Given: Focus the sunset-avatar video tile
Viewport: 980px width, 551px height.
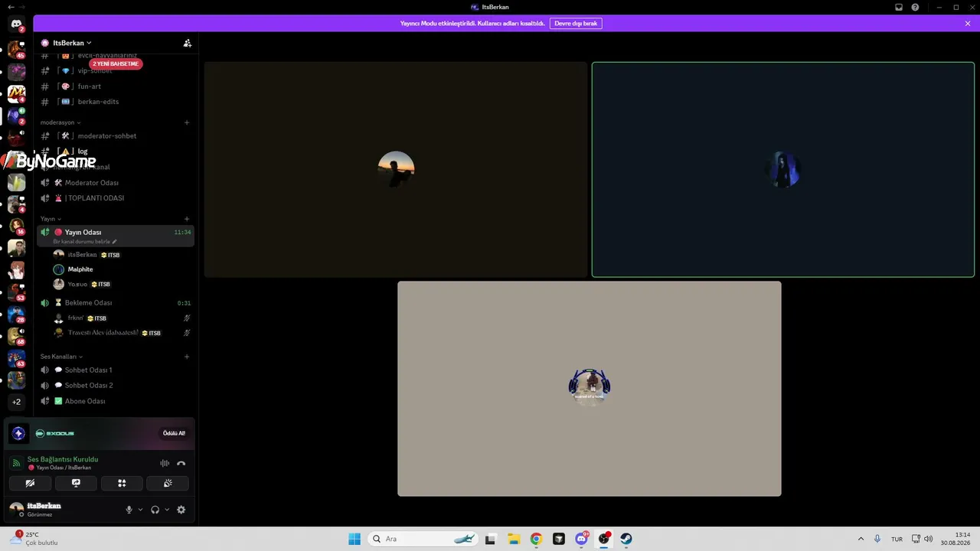Looking at the screenshot, I should point(396,169).
